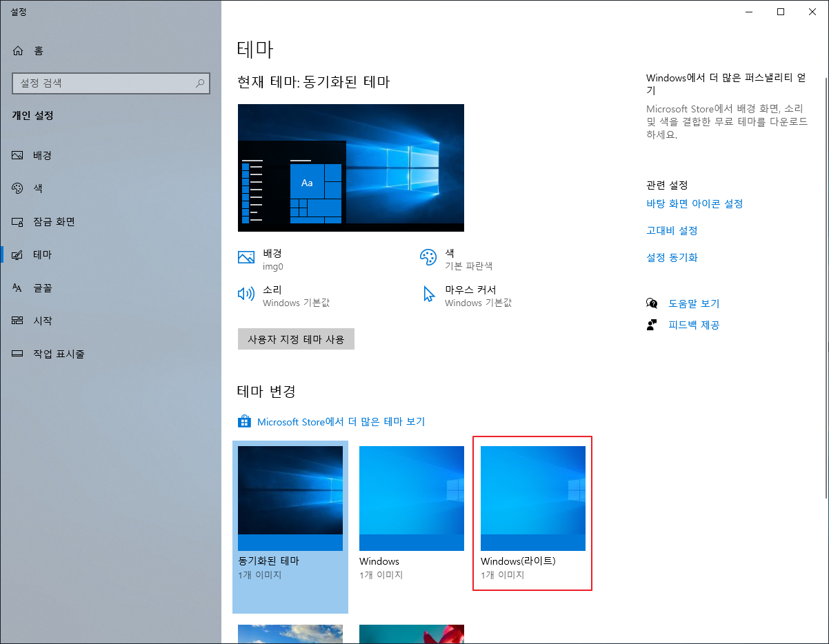Click the help chat bubble icon
Image resolution: width=829 pixels, height=644 pixels.
(x=652, y=303)
